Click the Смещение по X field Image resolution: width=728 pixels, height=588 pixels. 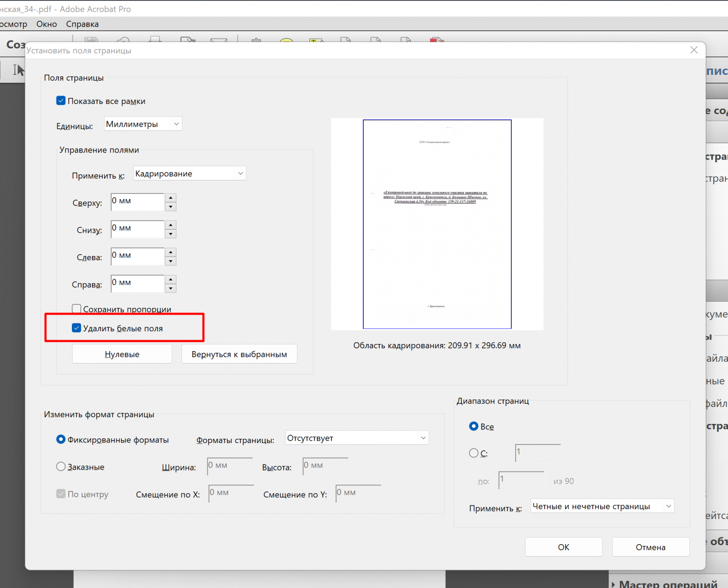click(231, 493)
